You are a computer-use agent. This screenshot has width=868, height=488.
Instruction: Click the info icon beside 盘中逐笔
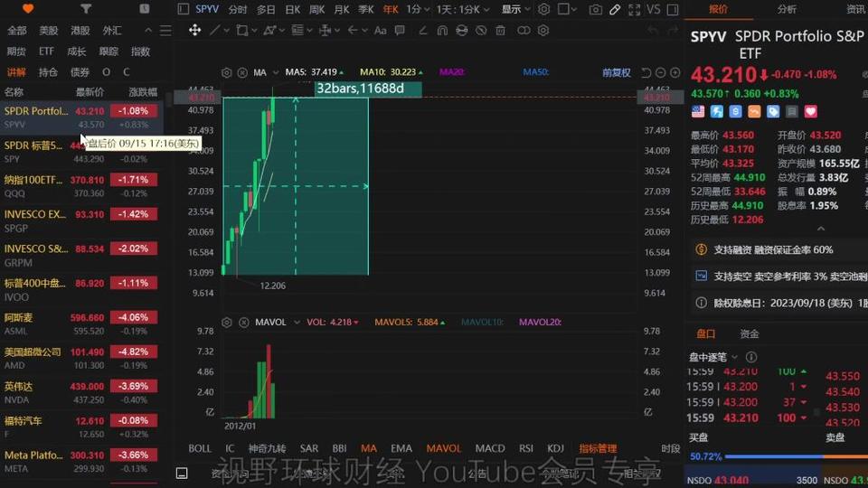pyautogui.click(x=751, y=357)
